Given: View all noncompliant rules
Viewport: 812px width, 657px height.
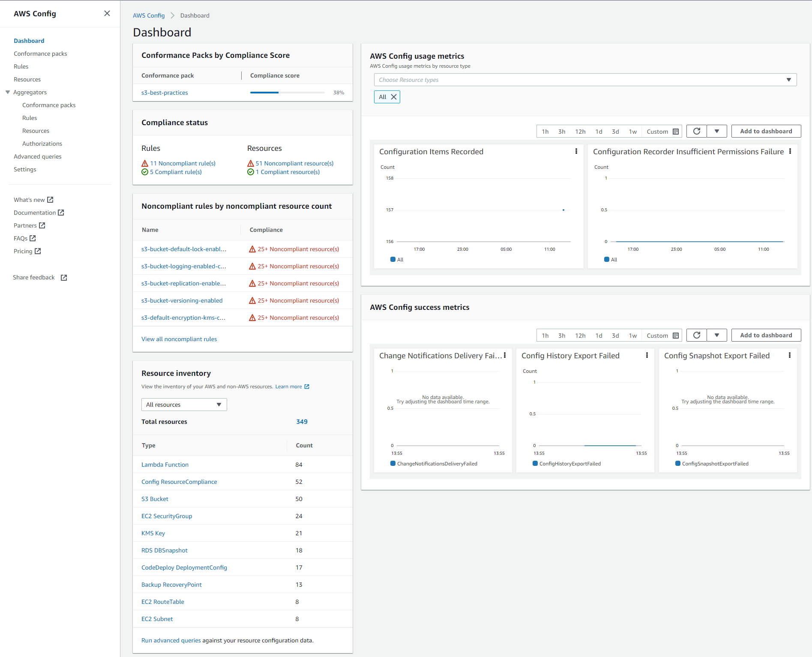Looking at the screenshot, I should 179,339.
